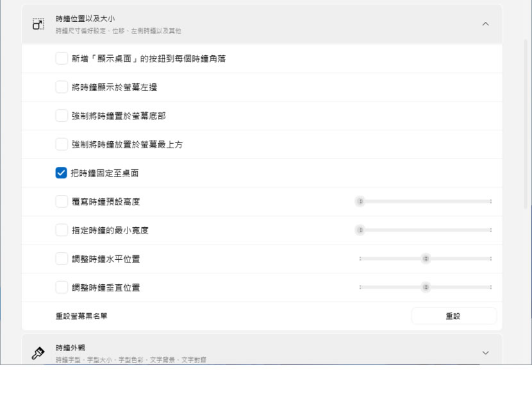532x419 pixels.
Task: Click the settings page vertical scrollbar
Action: pos(526,124)
